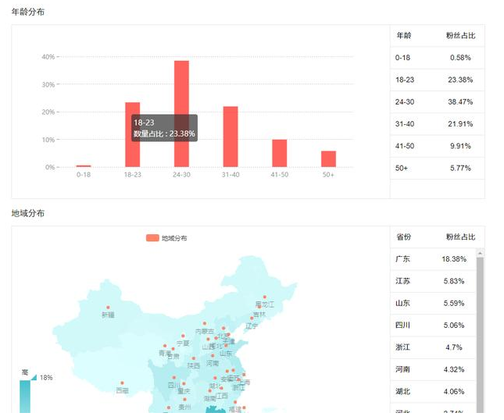This screenshot has width=504, height=420.
Task: Click the 省份 column header
Action: pyautogui.click(x=404, y=237)
